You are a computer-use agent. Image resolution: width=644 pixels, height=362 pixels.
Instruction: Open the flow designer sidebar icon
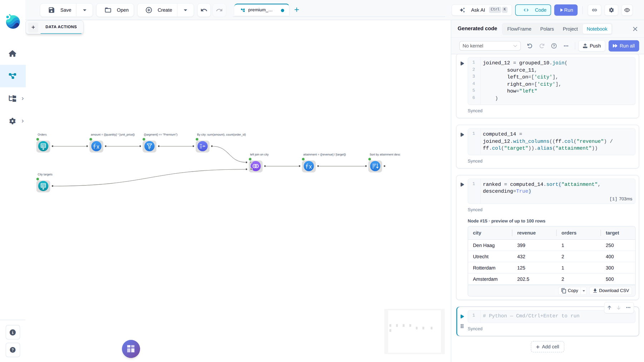tap(13, 76)
